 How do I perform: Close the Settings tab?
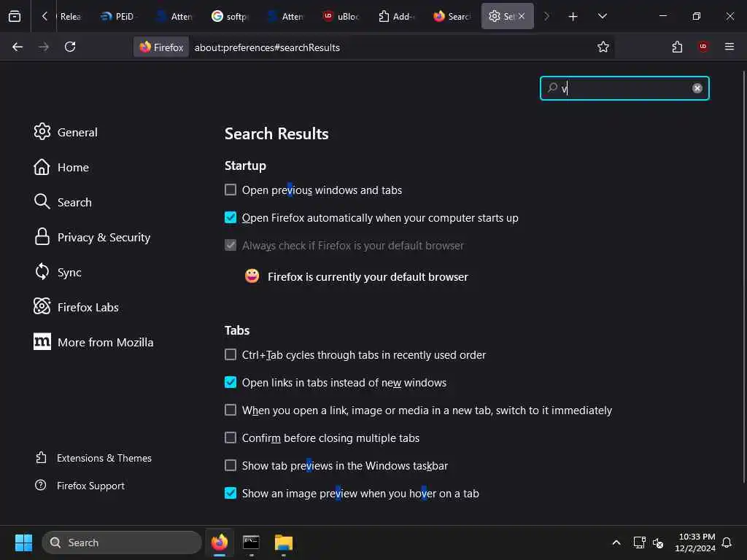tap(522, 16)
